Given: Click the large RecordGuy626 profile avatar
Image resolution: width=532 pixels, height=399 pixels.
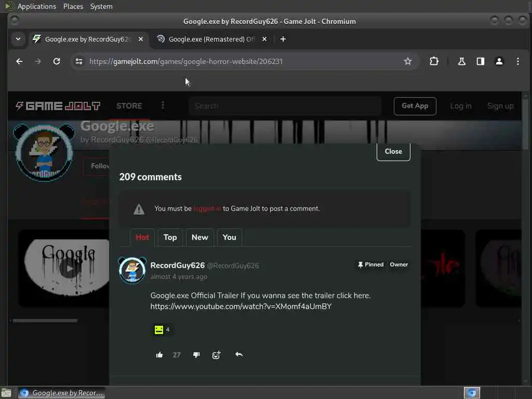Looking at the screenshot, I should pyautogui.click(x=44, y=153).
